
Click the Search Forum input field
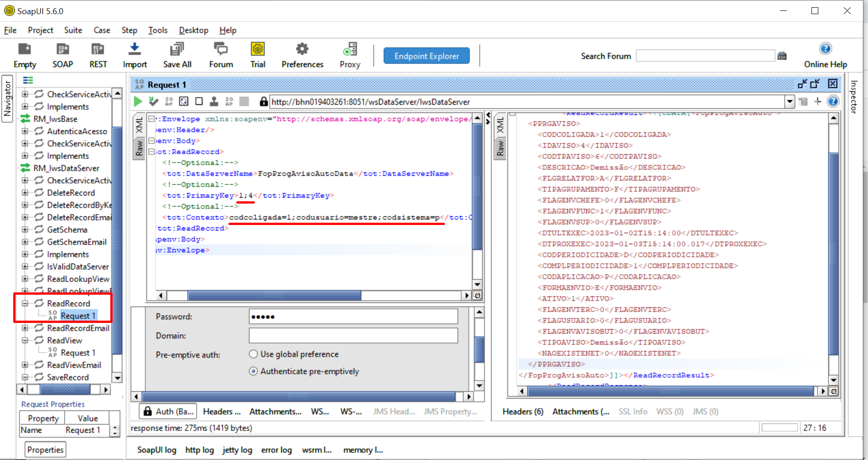click(705, 56)
